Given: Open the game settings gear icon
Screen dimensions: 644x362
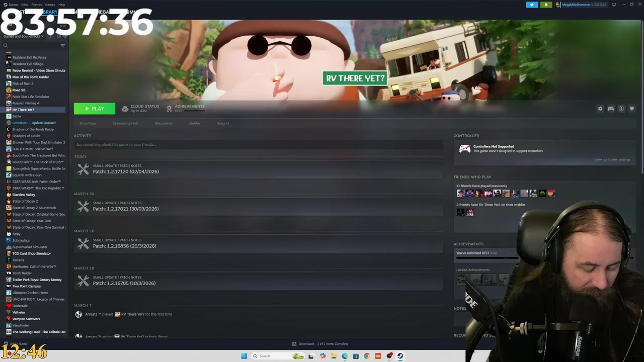Looking at the screenshot, I should [600, 109].
